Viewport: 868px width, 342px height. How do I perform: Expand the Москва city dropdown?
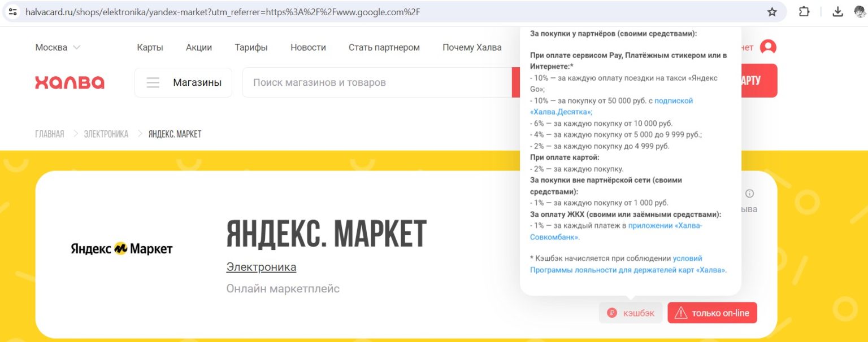[58, 47]
